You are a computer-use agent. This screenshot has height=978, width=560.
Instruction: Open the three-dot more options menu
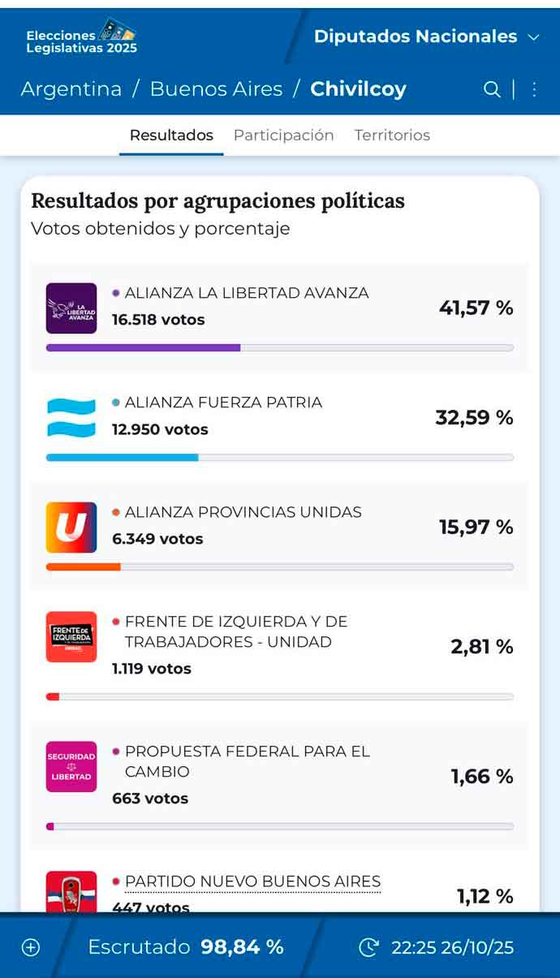pos(534,89)
